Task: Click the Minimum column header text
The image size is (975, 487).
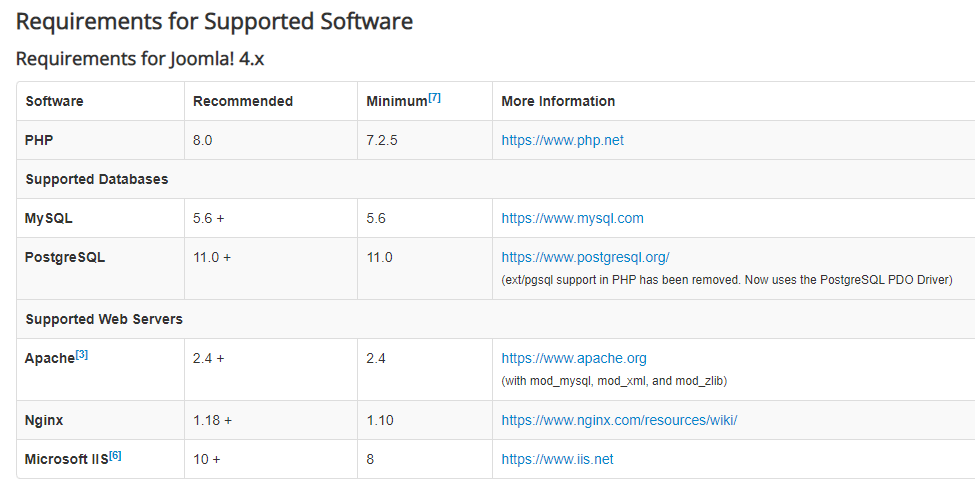Action: point(397,101)
